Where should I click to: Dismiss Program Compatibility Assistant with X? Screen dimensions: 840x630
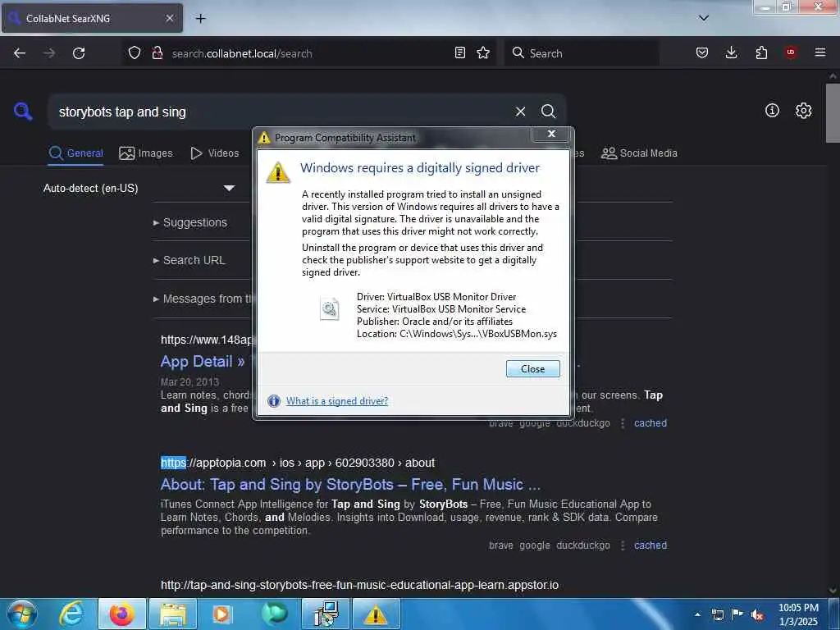[x=551, y=134]
